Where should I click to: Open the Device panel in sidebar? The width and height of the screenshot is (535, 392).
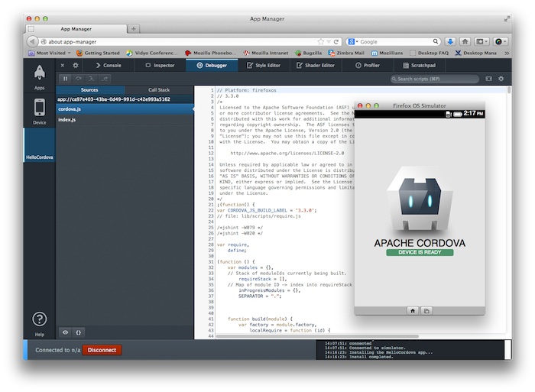[x=39, y=110]
